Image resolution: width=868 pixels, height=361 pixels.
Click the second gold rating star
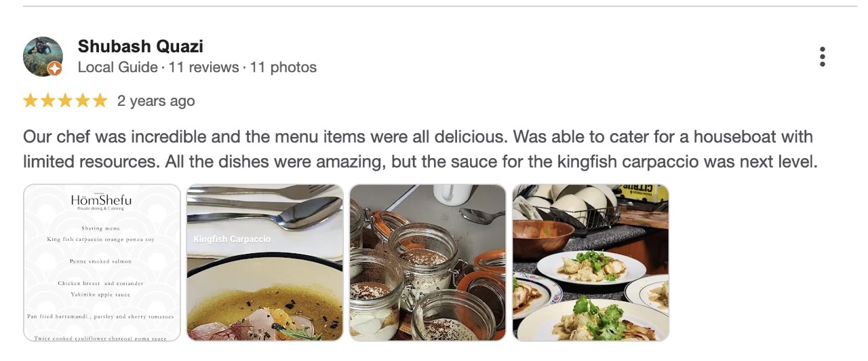coord(48,101)
